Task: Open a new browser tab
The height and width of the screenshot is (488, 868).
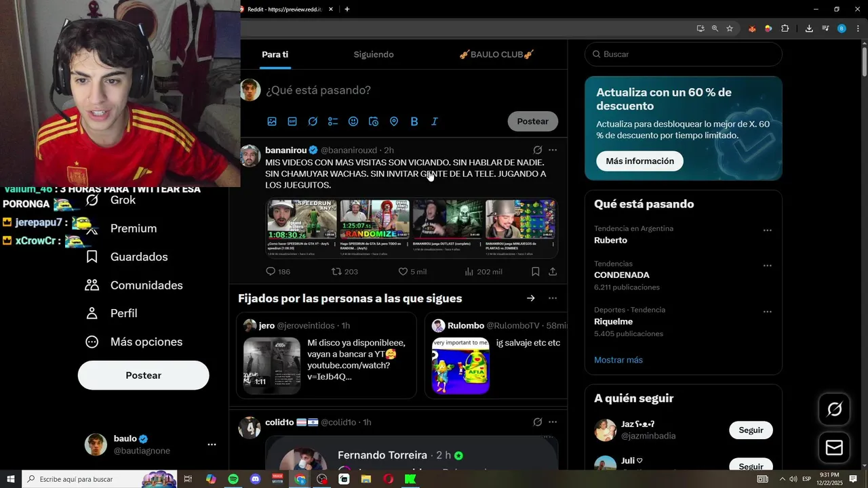Action: tap(347, 9)
